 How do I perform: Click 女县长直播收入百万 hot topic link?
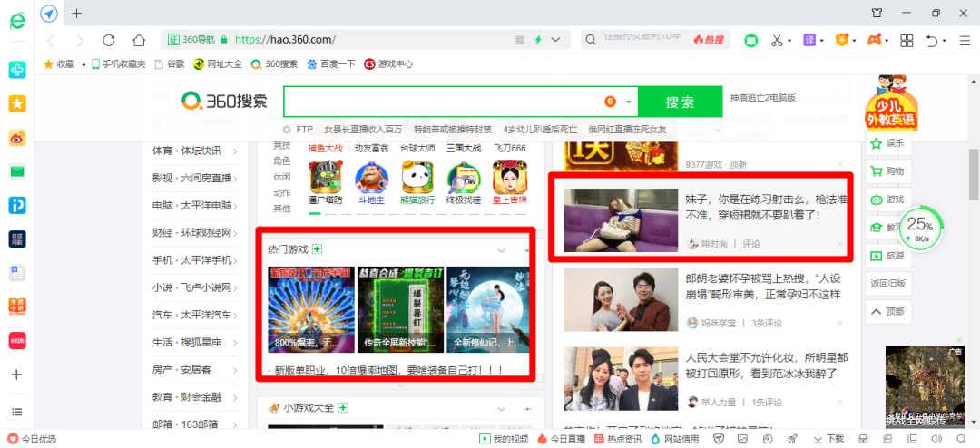tap(363, 130)
